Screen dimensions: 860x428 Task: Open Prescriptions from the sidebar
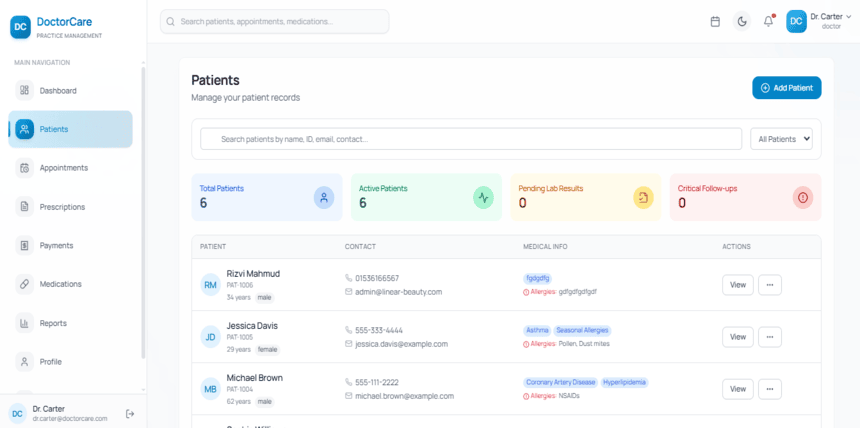(62, 207)
